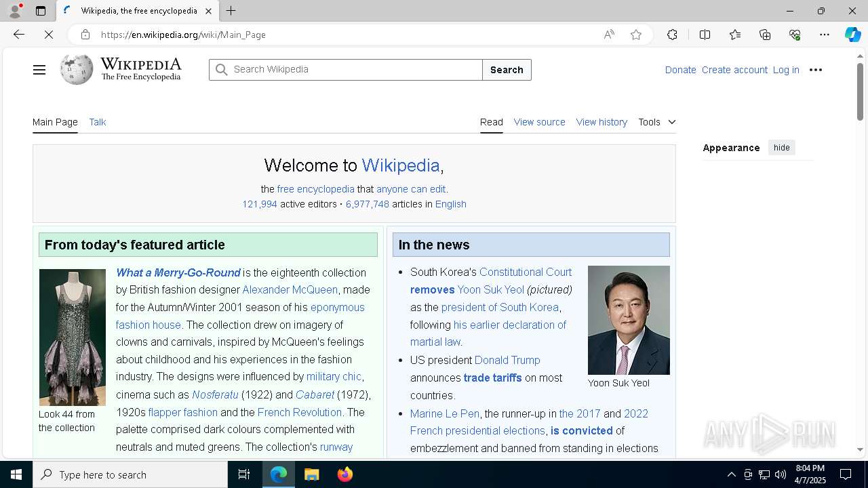Switch to the Talk tab
Viewport: 868px width, 488px height.
[x=98, y=122]
